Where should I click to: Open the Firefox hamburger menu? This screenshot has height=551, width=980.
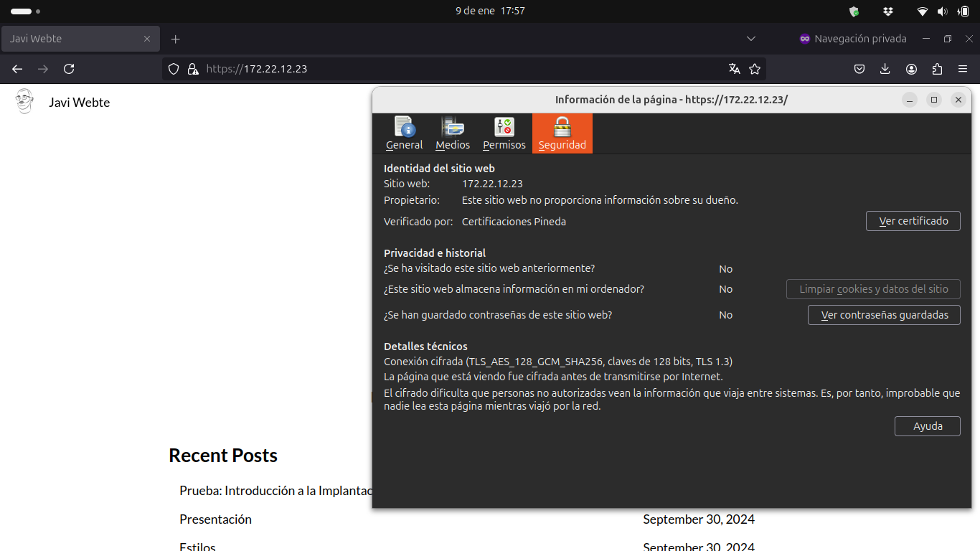[963, 69]
